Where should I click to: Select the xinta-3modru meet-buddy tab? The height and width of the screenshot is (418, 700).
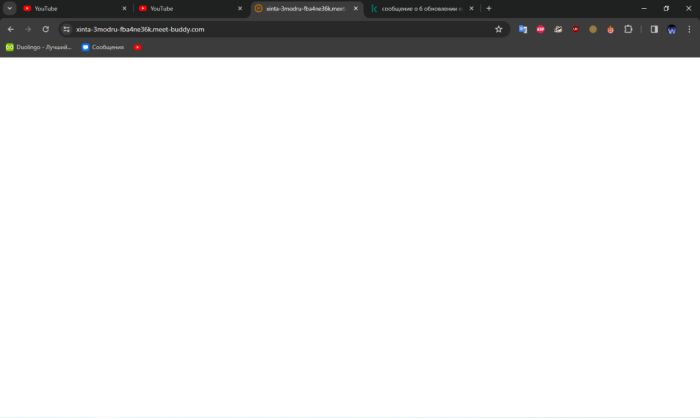tap(307, 8)
